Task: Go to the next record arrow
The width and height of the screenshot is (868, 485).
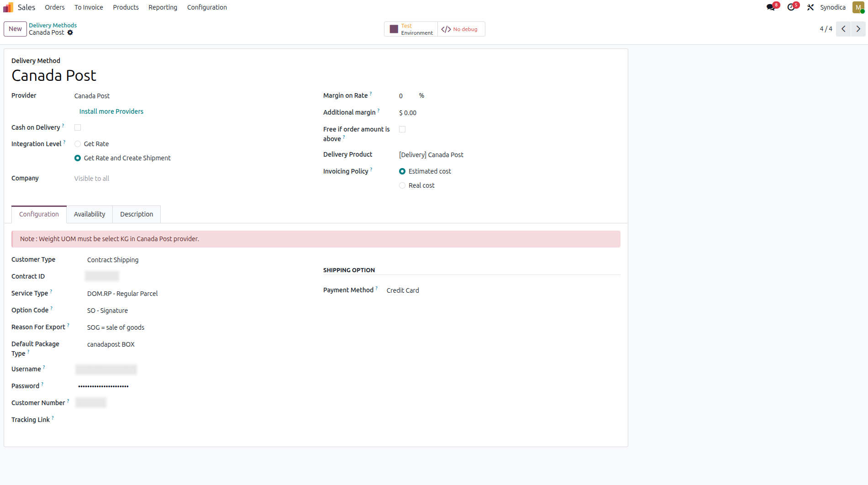Action: 858,29
